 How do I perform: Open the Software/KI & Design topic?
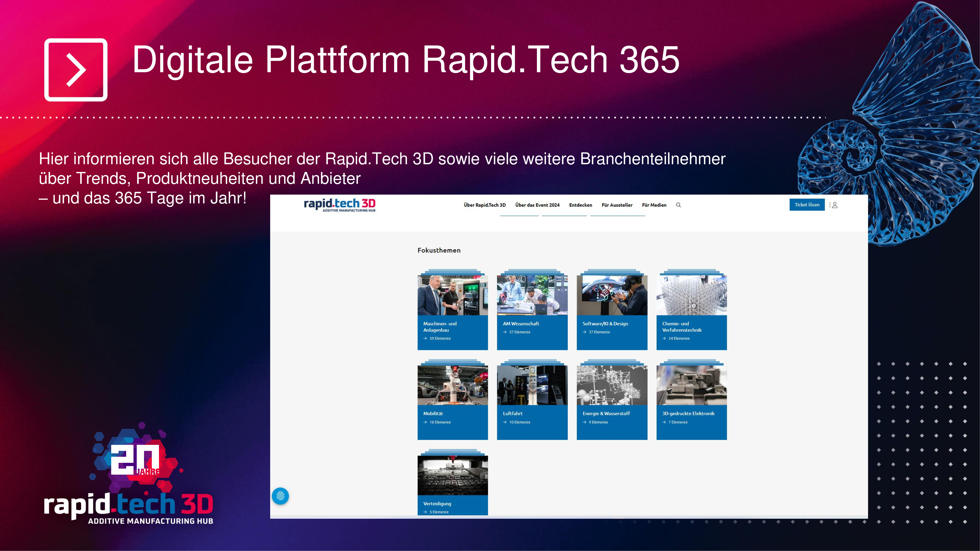coord(605,324)
